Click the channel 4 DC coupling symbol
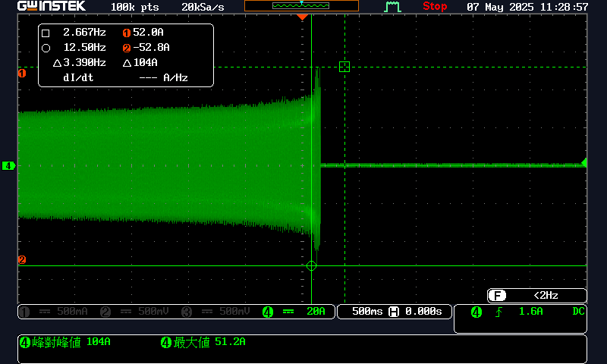The width and height of the screenshot is (607, 364). 288,312
